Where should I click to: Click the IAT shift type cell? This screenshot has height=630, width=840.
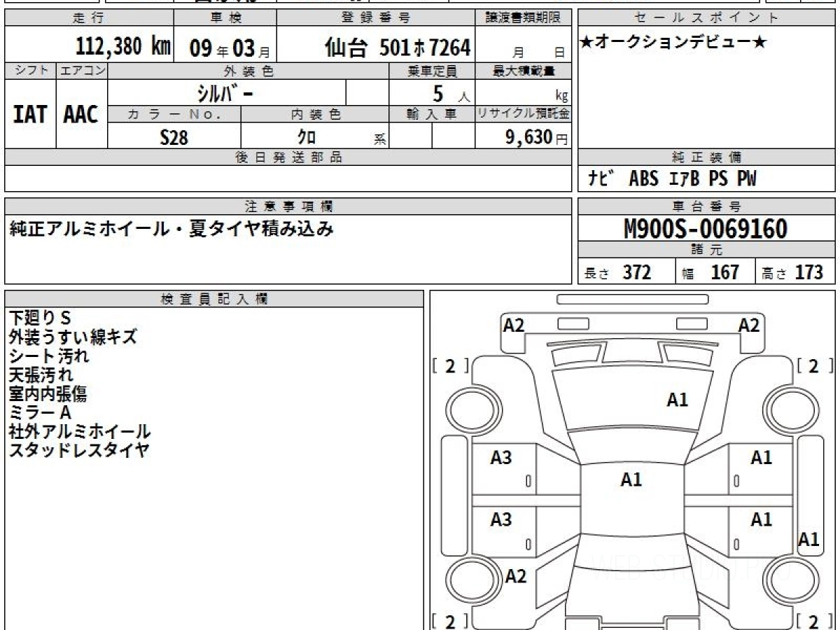[30, 115]
